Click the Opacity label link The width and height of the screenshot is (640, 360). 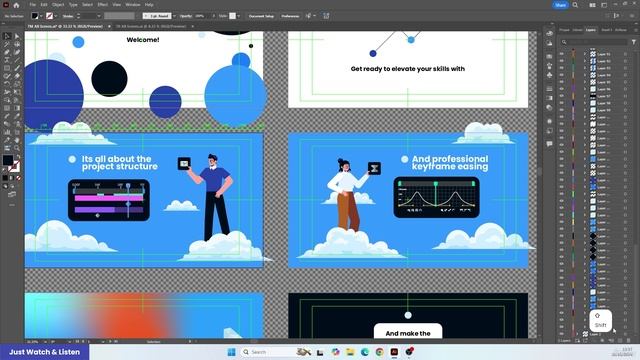(x=186, y=16)
